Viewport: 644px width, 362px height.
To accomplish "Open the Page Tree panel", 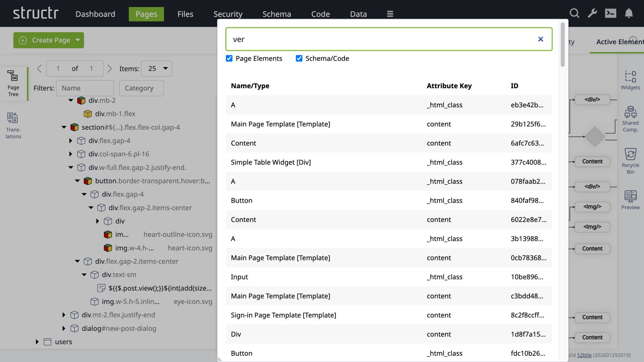I will (13, 84).
